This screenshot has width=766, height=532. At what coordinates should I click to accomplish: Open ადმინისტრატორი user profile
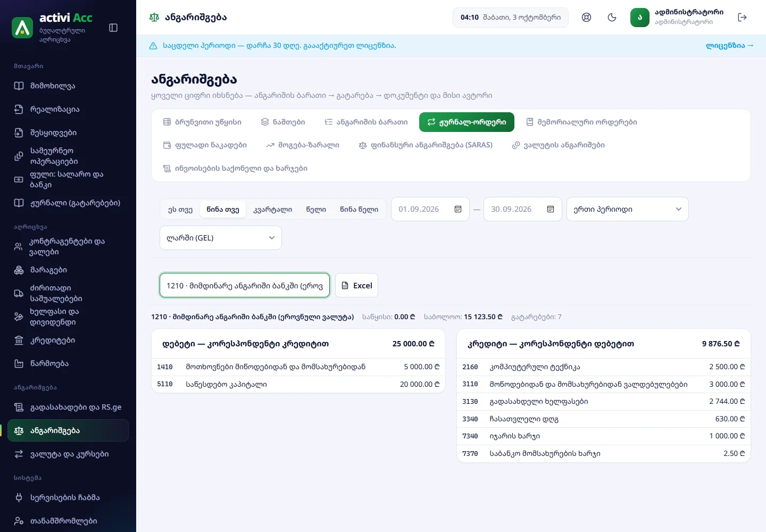(x=677, y=18)
